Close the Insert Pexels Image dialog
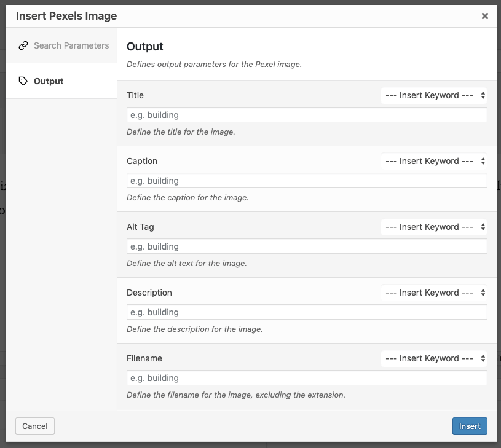501x448 pixels. [x=484, y=16]
